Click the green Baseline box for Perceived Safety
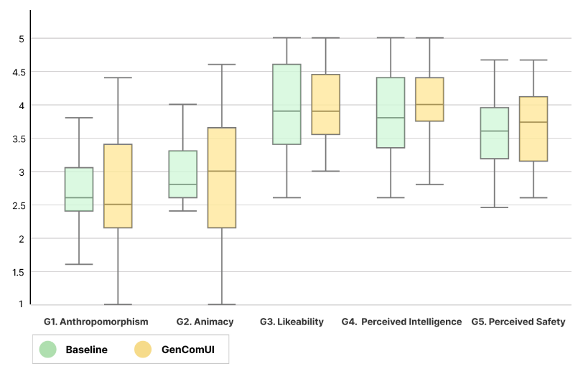588x379 pixels. [x=495, y=133]
